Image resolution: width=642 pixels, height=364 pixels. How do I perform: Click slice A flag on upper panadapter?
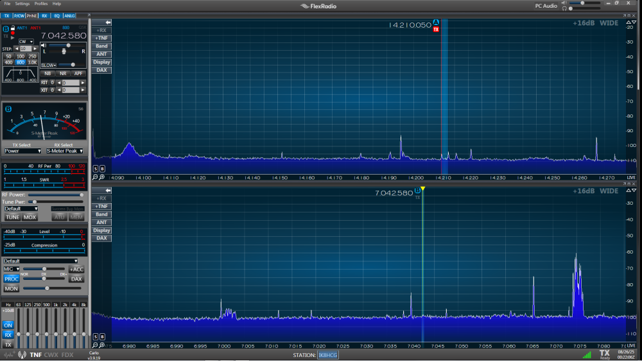coord(436,22)
